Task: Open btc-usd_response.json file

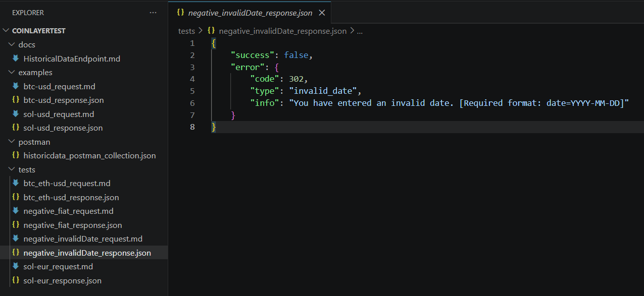Action: pos(64,100)
